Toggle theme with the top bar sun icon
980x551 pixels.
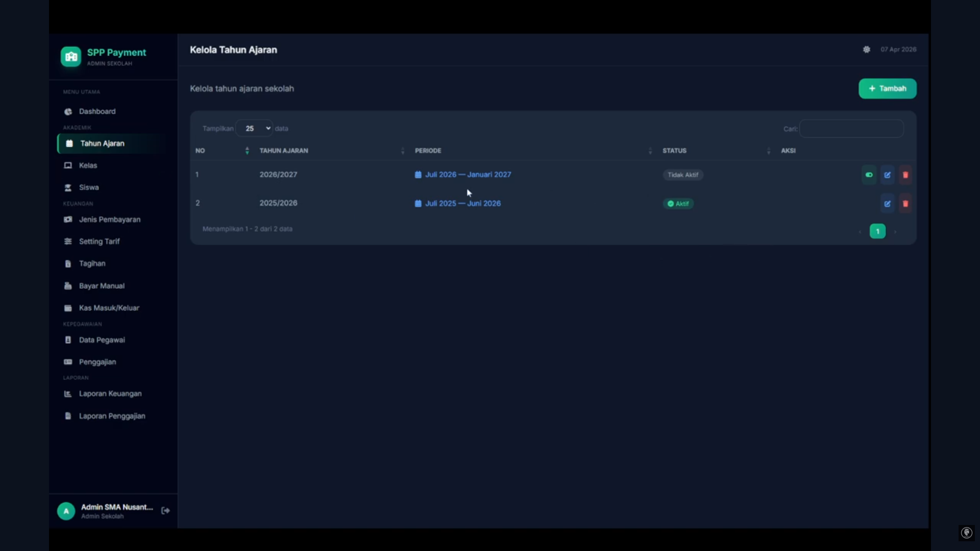[867, 49]
